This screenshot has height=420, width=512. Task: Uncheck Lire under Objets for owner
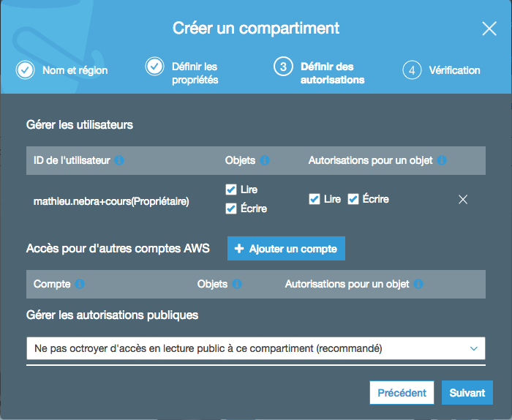coord(231,190)
